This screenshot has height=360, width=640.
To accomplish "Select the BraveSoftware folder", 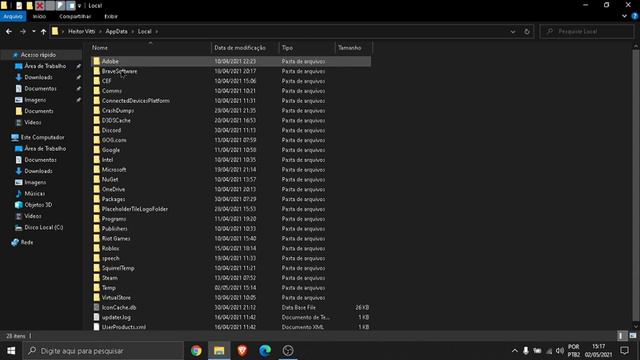I will point(119,71).
